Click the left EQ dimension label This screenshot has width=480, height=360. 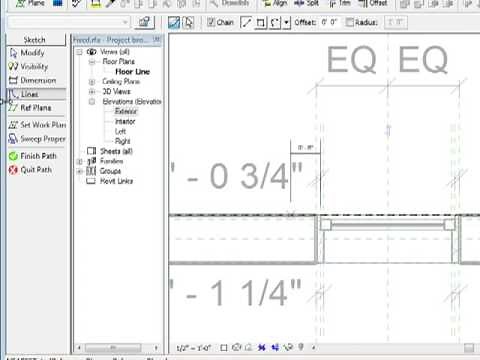coord(352,60)
